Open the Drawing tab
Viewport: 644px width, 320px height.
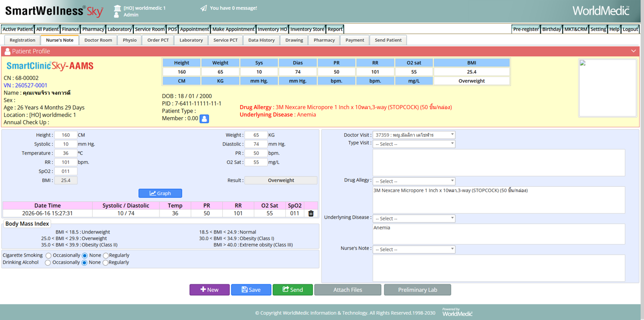(294, 40)
